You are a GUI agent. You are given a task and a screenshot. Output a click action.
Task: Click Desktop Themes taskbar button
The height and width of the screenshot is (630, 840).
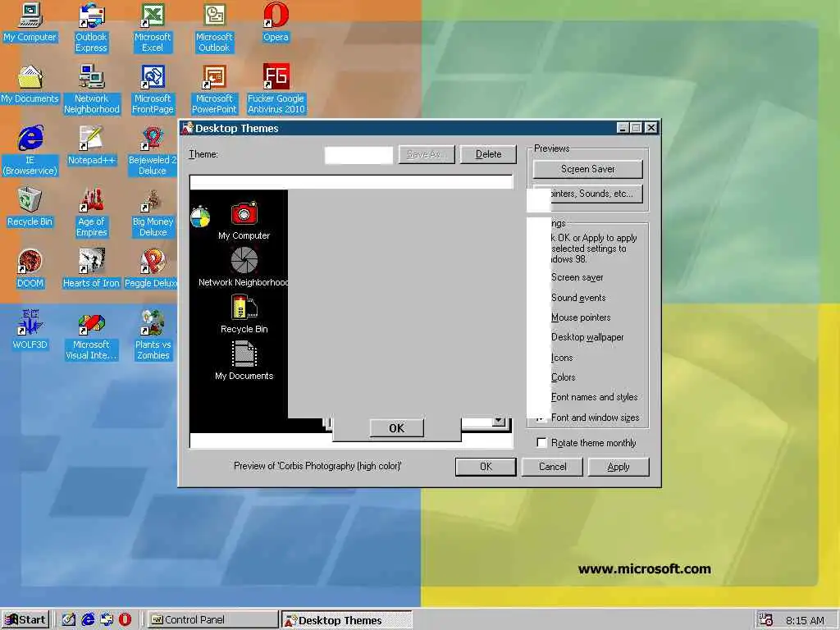click(347, 620)
